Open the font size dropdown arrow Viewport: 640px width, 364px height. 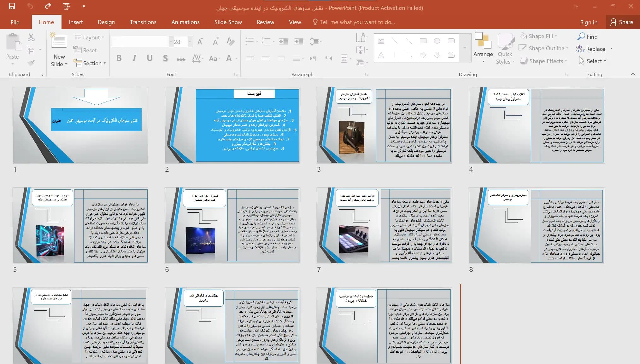pos(190,42)
